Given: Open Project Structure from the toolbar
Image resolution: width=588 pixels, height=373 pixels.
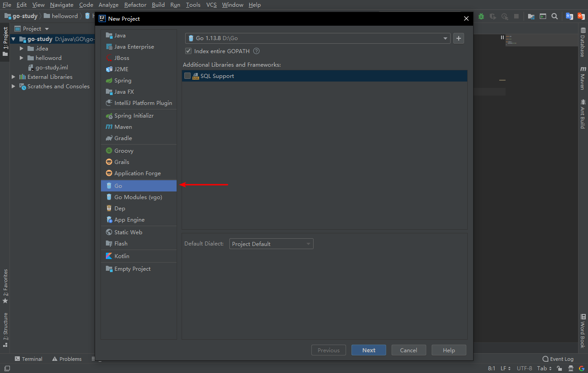Looking at the screenshot, I should point(531,16).
